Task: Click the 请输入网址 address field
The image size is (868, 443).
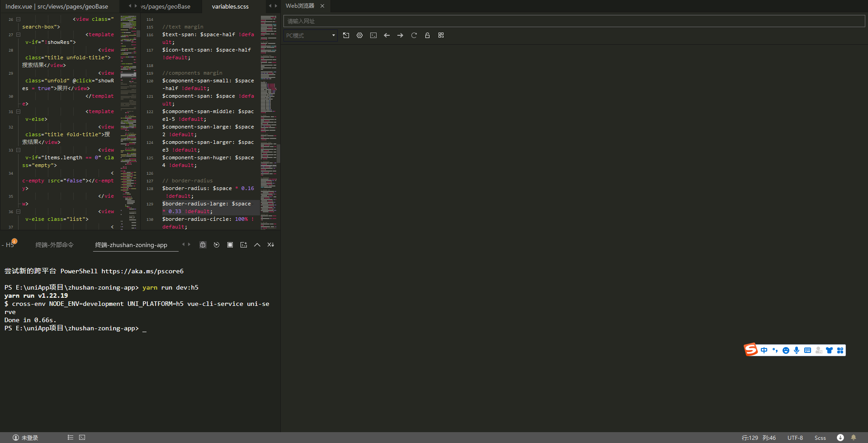Action: coord(574,21)
